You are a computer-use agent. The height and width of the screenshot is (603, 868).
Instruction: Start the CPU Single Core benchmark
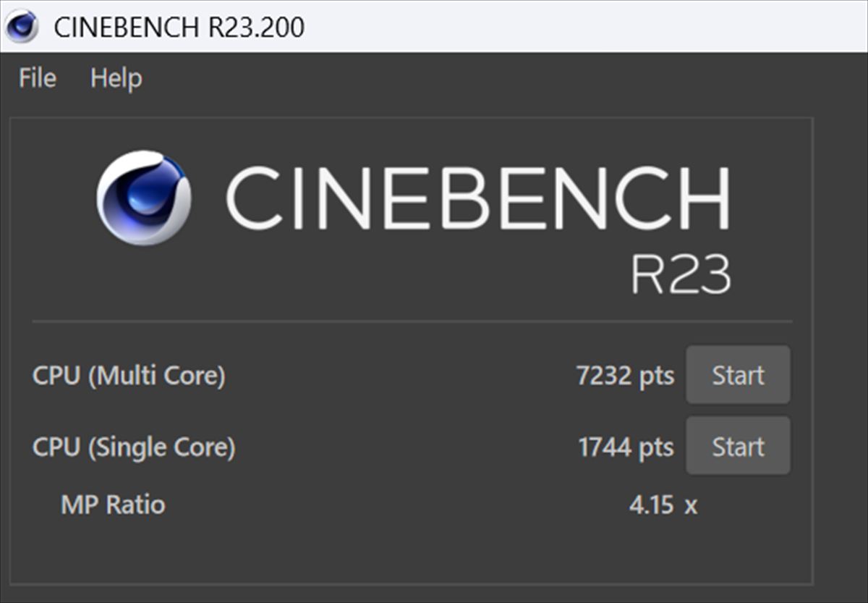(738, 446)
